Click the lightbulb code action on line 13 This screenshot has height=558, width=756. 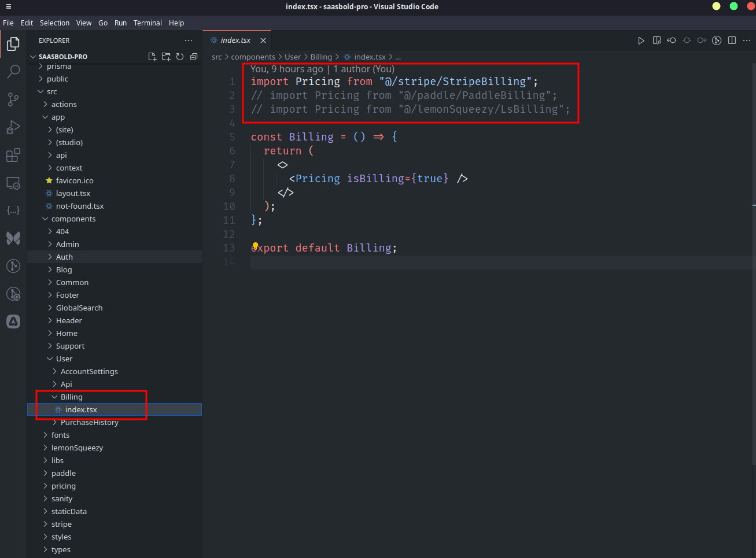point(255,246)
